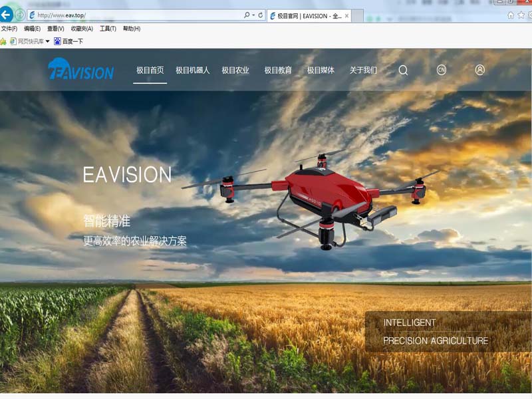The image size is (532, 399).
Task: Click the INTELLIGENT caption text
Action: [410, 323]
